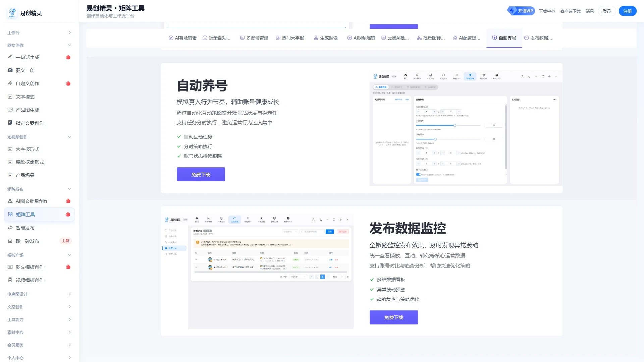Expand the 素材中心 sidebar section
The image size is (644, 362).
39,332
